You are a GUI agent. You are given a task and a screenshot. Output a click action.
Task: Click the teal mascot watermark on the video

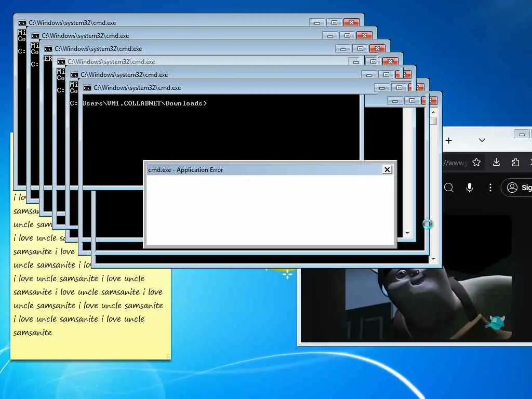tap(496, 322)
